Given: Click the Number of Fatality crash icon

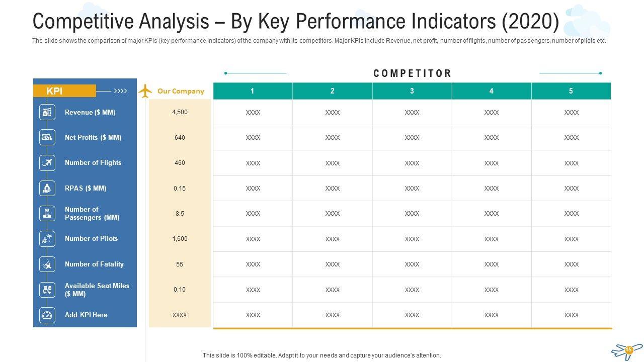Looking at the screenshot, I should coord(47,264).
